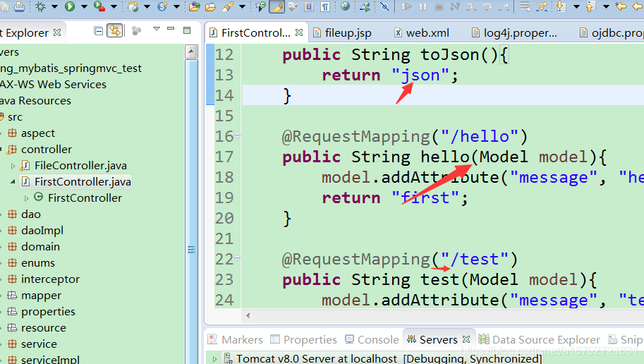Collapse All in Explorer panel
The image size is (644, 364).
tap(98, 31)
